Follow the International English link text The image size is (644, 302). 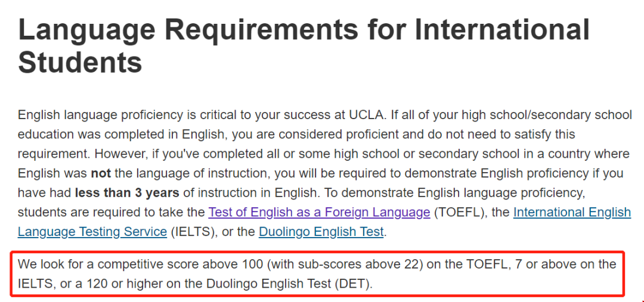coord(572,212)
